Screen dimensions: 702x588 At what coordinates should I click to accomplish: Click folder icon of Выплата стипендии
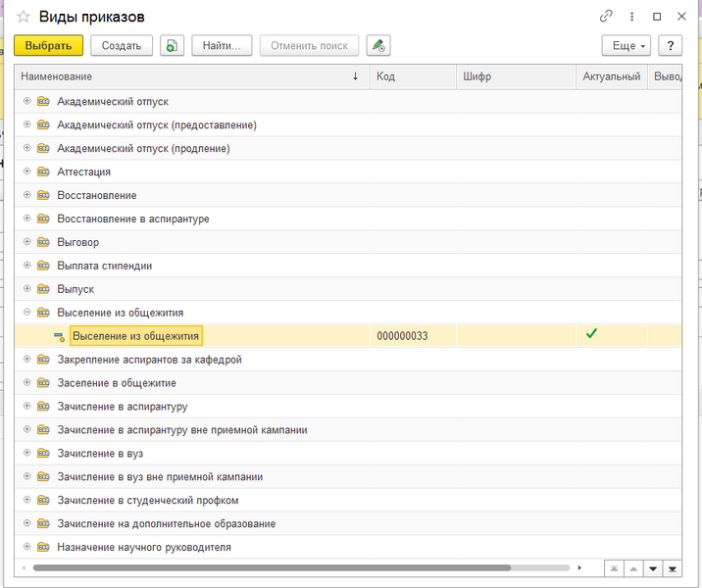43,266
